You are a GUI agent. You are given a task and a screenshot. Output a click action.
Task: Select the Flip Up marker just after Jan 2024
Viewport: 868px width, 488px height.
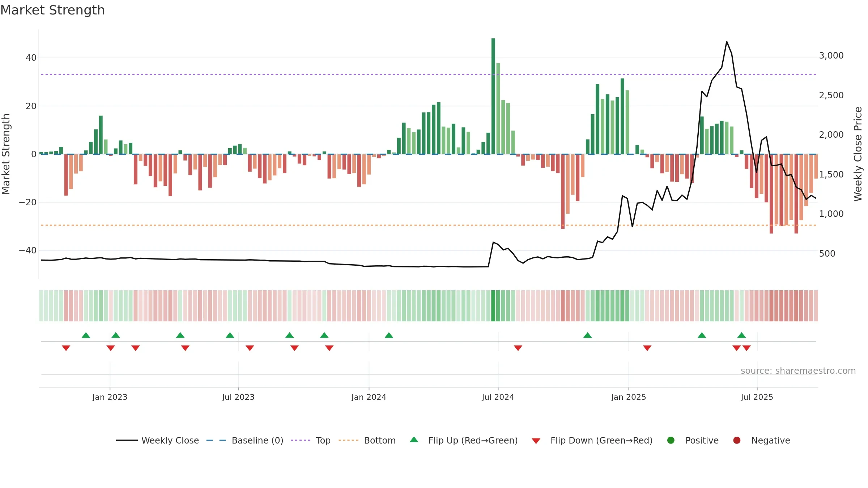(x=389, y=335)
